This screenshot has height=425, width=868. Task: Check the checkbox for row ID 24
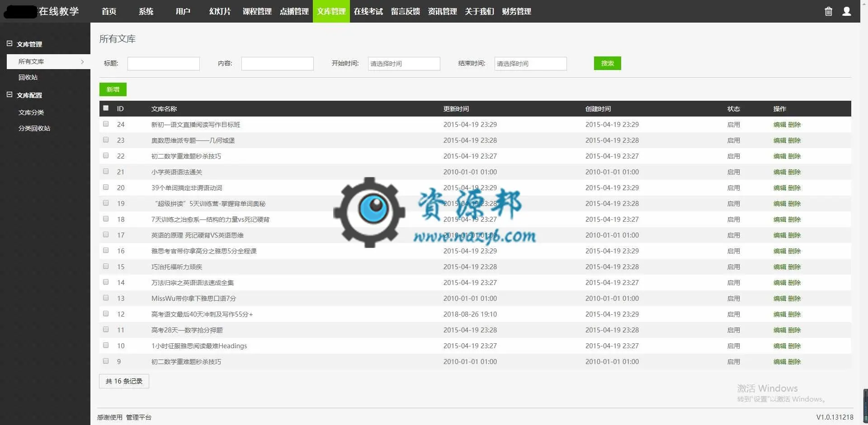click(106, 124)
